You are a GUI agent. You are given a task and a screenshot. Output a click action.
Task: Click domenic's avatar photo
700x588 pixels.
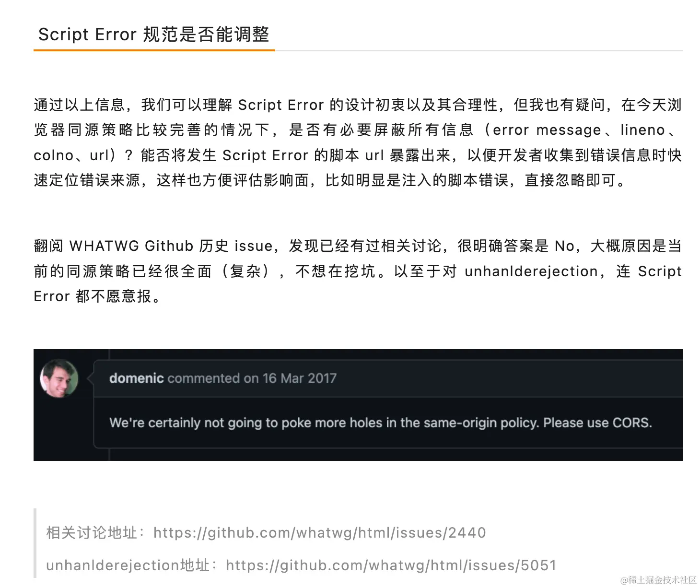(59, 378)
